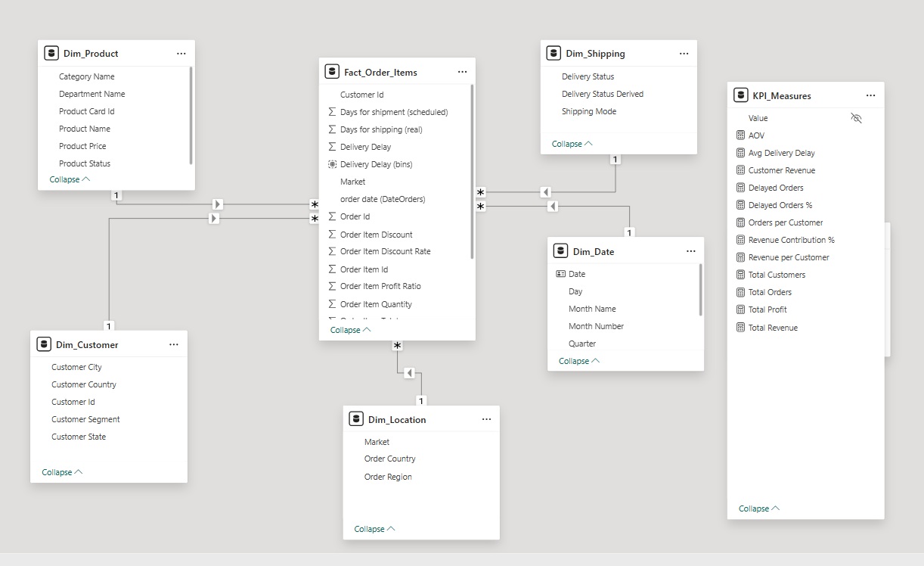Select the calculator icon beside AOV measure

tap(740, 135)
